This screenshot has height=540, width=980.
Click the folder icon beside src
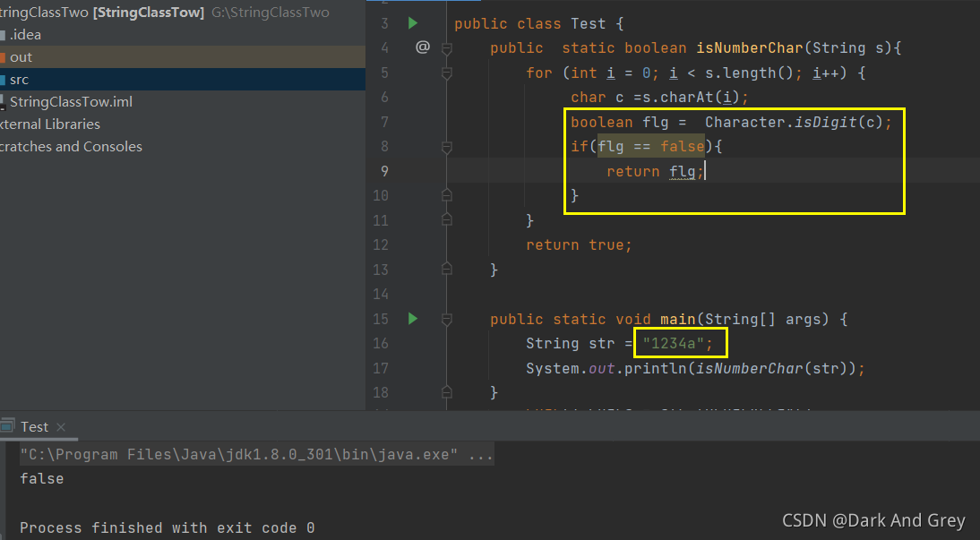coord(3,80)
